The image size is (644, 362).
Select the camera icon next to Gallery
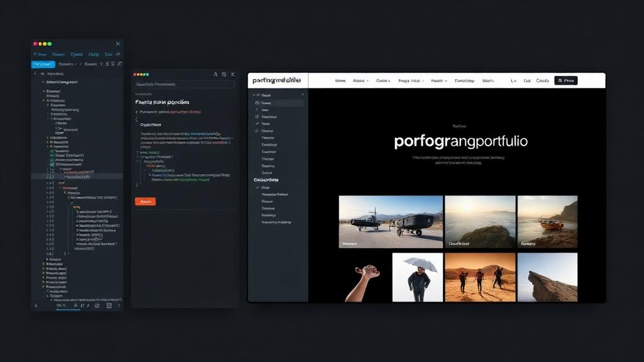pos(257,102)
